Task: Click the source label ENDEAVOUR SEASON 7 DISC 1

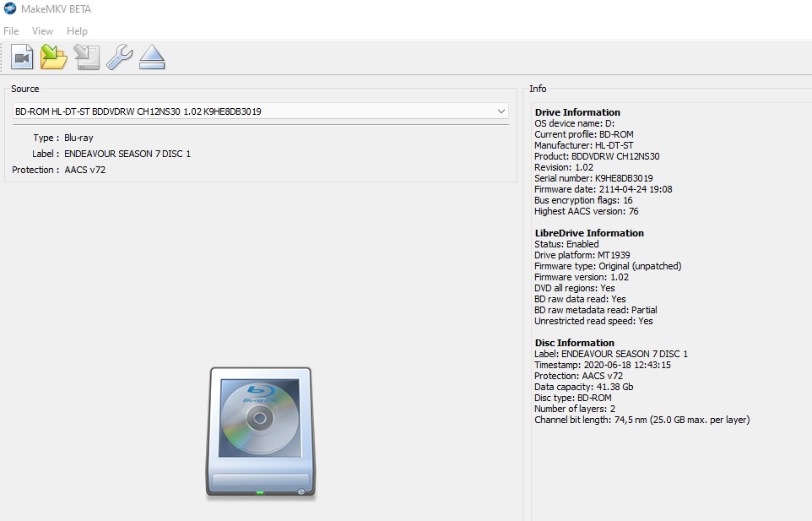Action: point(127,154)
